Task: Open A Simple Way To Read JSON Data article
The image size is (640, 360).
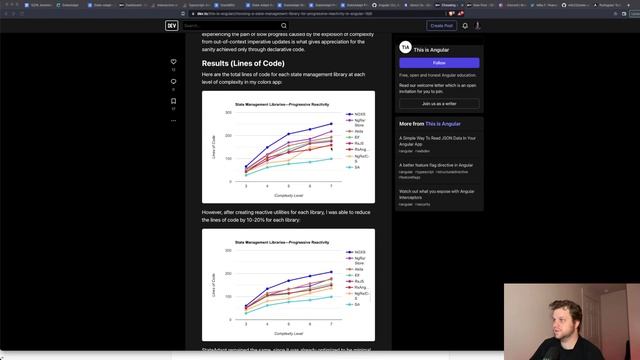Action: (x=437, y=141)
